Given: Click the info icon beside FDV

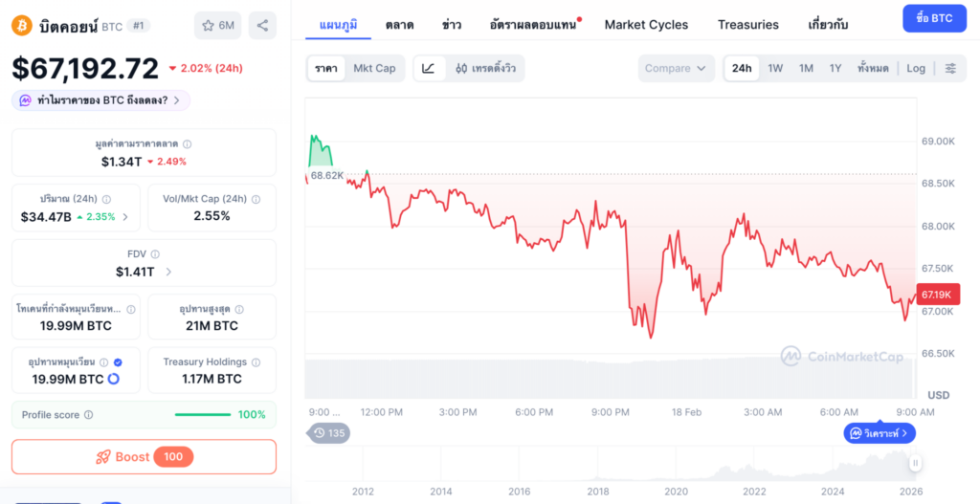Looking at the screenshot, I should tap(155, 254).
